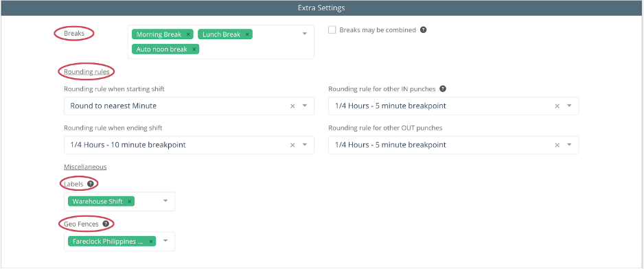Open help icon next to Labels

click(91, 184)
